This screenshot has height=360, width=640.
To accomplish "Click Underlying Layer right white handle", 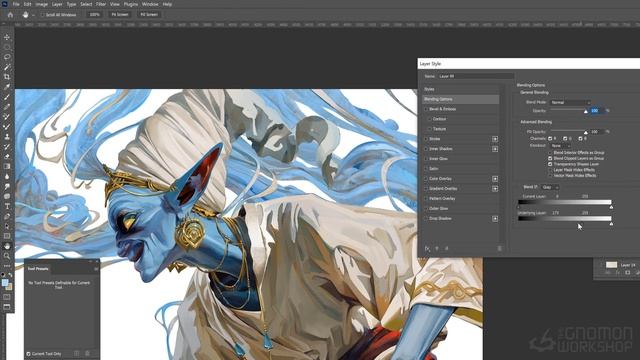I will coord(611,224).
